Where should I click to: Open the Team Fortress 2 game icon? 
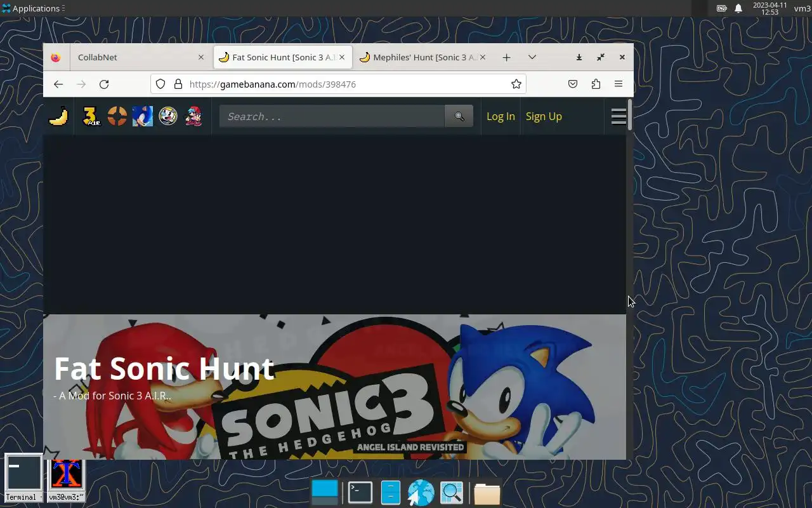point(117,116)
